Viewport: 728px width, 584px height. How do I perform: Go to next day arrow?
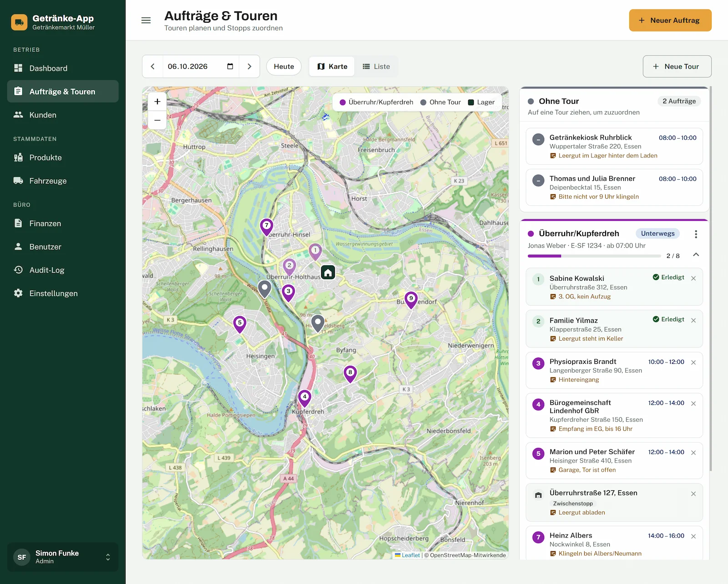(249, 66)
